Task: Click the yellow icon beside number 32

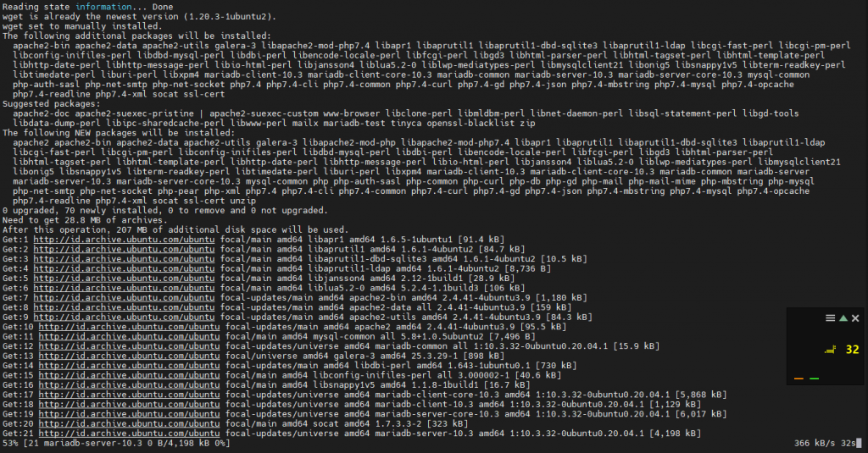Action: click(x=831, y=349)
